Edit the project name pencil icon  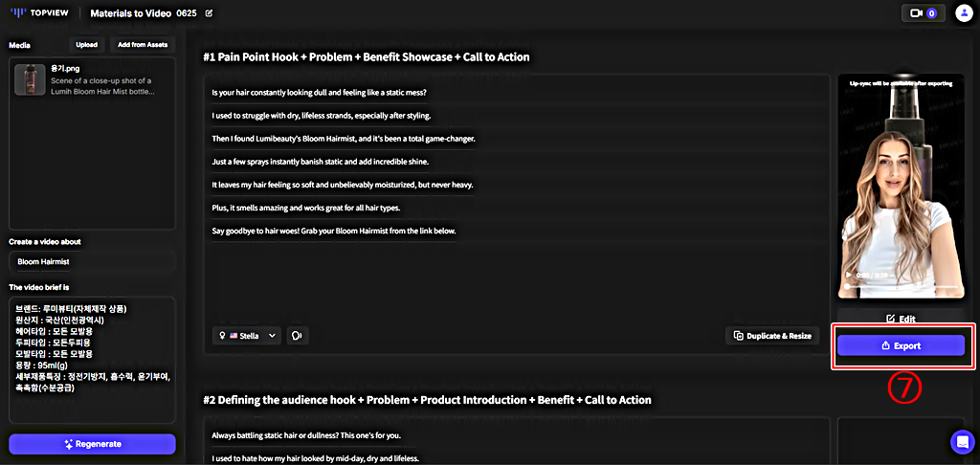tap(209, 12)
